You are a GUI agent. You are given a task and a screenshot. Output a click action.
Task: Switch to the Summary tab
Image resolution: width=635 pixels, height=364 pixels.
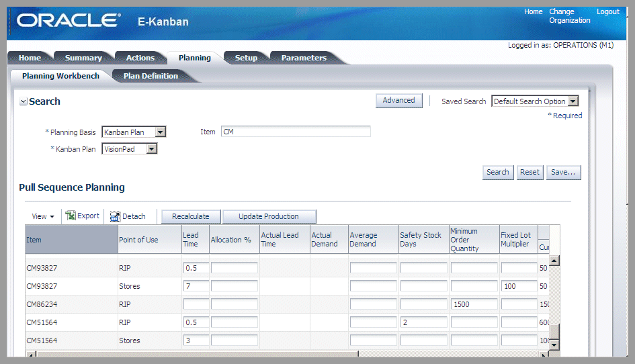(x=83, y=58)
